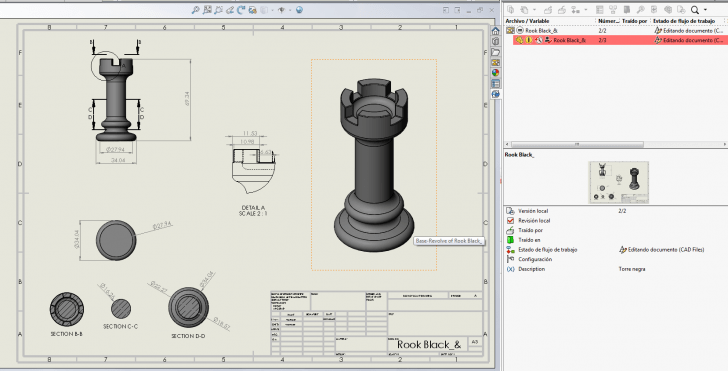Screen dimensions: 728x371
Task: Click the horizontal scrollbar left arrow
Action: click(507, 144)
